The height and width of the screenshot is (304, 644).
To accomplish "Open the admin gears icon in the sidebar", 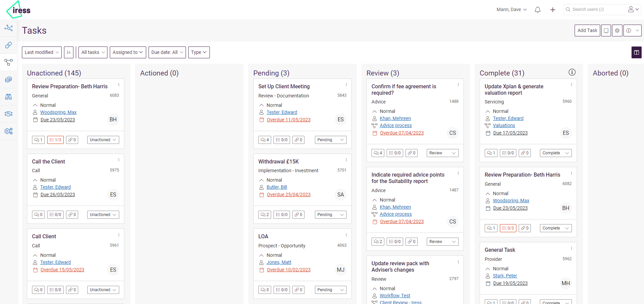I will click(8, 131).
